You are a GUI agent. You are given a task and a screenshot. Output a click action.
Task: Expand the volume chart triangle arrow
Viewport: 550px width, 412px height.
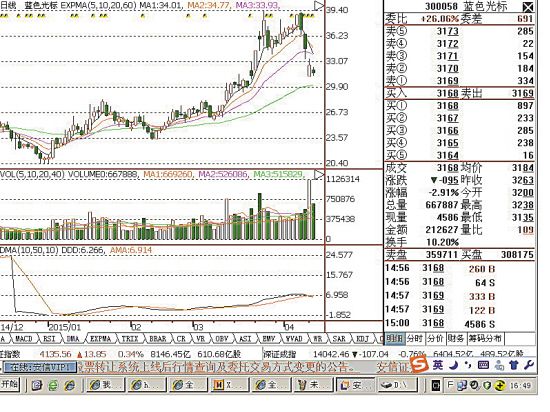[318, 175]
